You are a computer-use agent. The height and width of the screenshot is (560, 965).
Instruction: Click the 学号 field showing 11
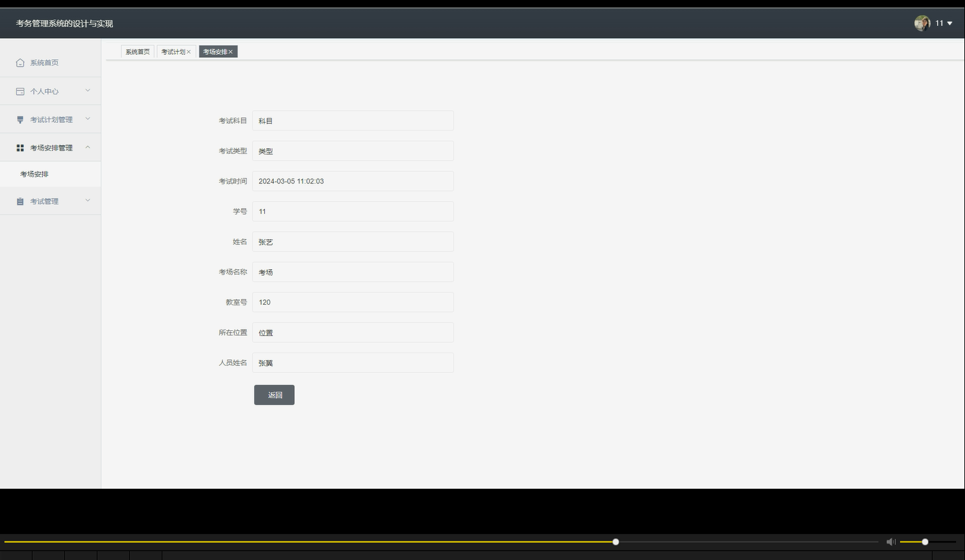[353, 211]
